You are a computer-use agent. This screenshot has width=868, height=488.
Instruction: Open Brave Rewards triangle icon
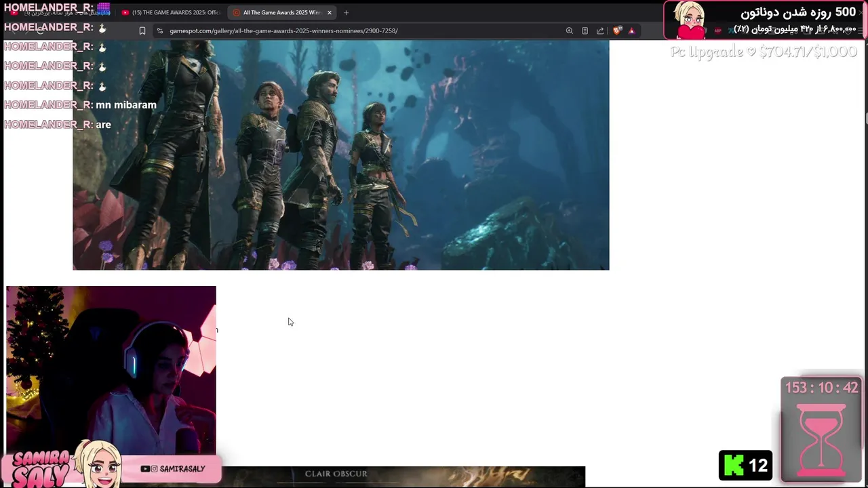coord(632,30)
